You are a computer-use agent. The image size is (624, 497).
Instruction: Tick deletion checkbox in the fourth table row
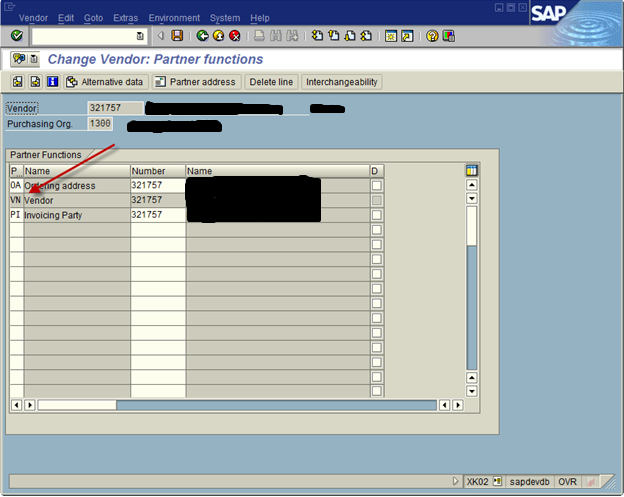coord(376,230)
